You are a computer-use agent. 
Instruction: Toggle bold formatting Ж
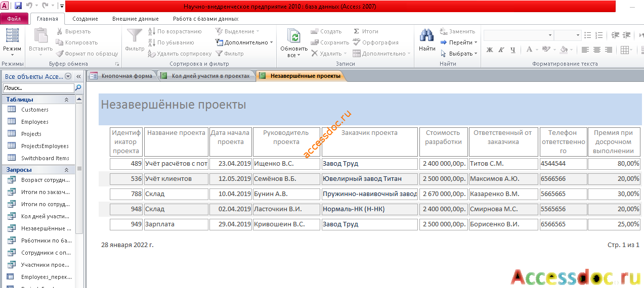point(489,50)
